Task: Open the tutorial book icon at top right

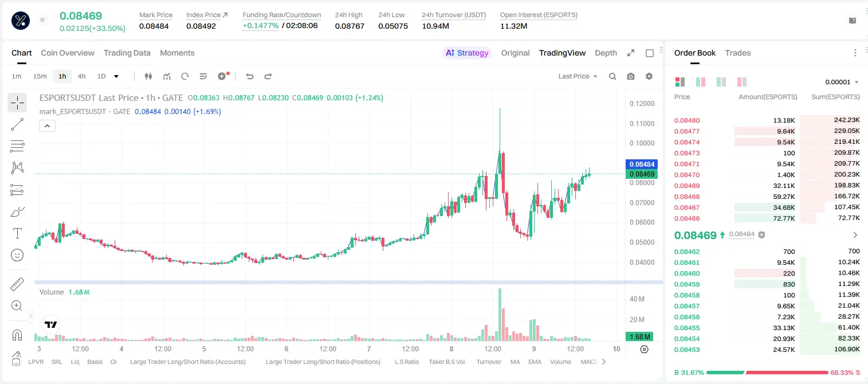Action: pyautogui.click(x=853, y=21)
